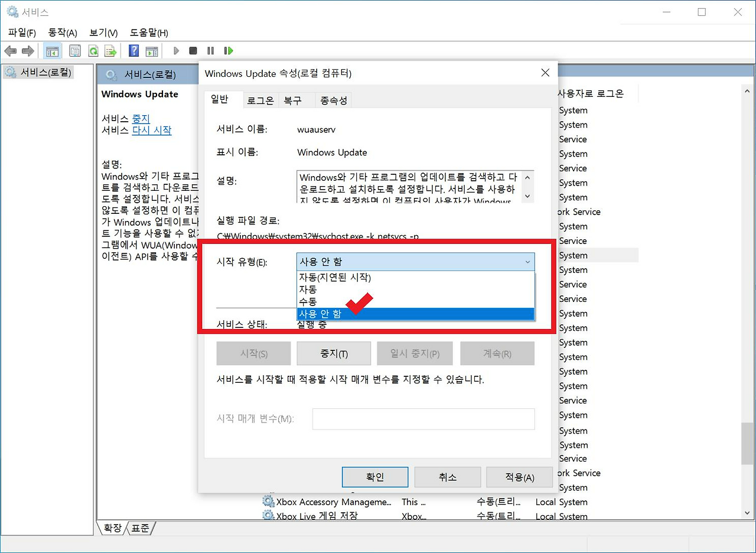This screenshot has width=756, height=553.
Task: Sort by the 사용자로 로그온 column header
Action: click(x=591, y=93)
